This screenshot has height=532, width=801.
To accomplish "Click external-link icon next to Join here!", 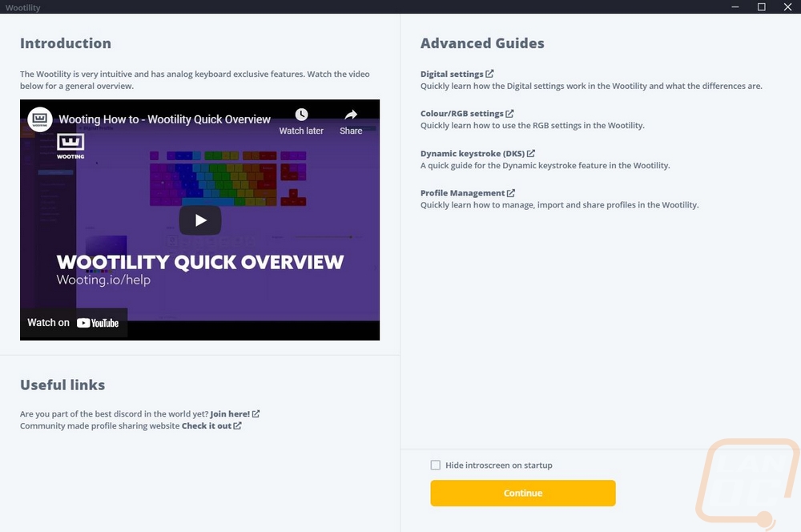I will point(256,413).
